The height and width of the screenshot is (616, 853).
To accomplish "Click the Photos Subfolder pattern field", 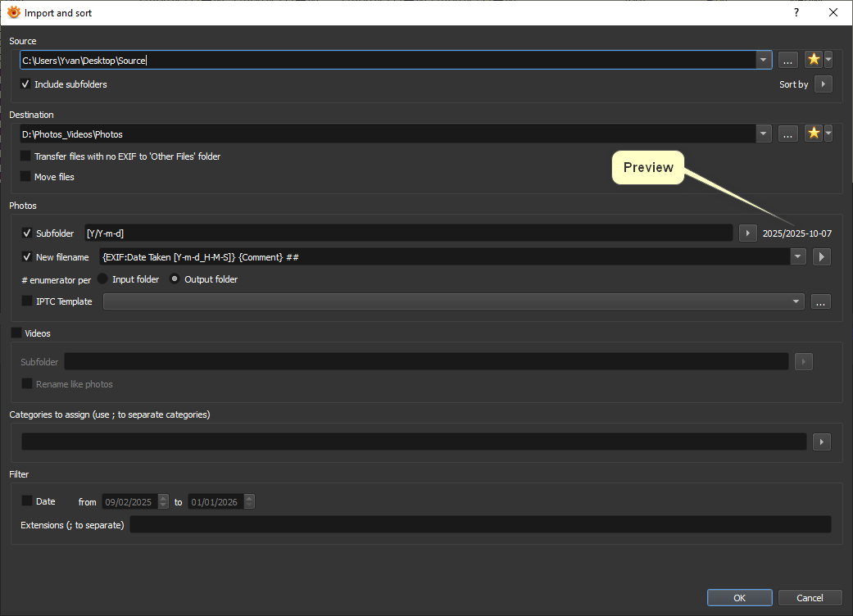I will (x=409, y=233).
